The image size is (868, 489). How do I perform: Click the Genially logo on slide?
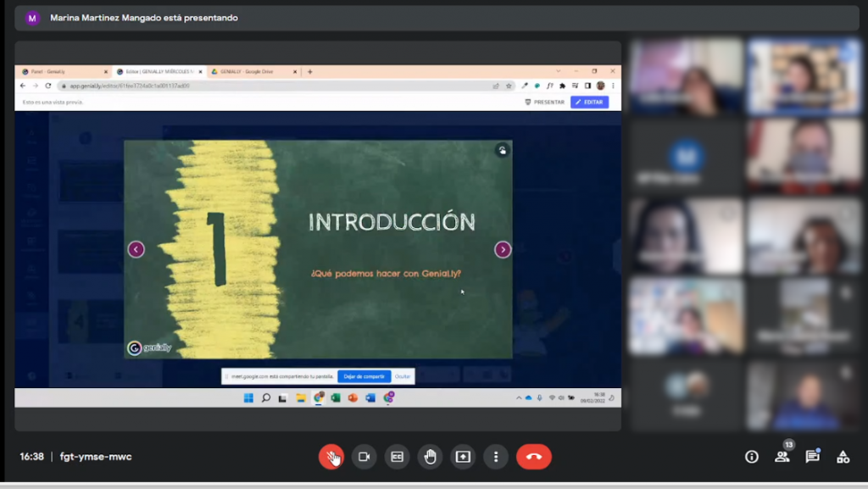tap(149, 347)
